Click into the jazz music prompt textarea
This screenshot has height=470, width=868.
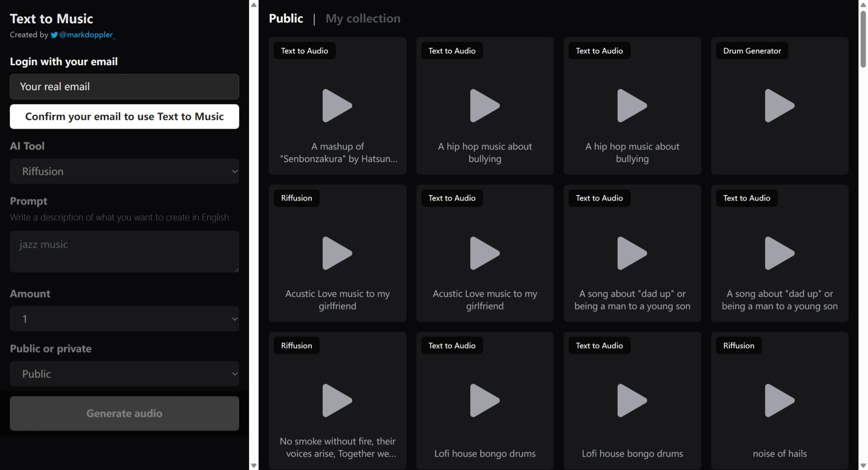click(x=124, y=252)
